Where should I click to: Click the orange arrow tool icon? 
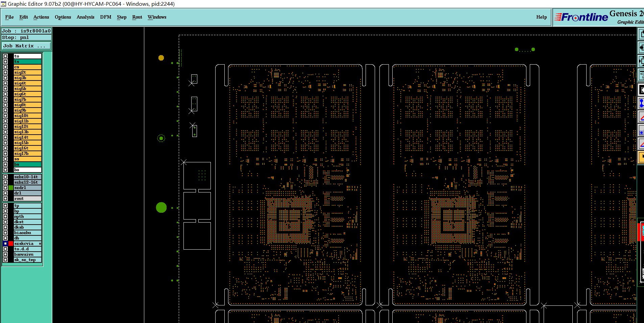point(641,157)
